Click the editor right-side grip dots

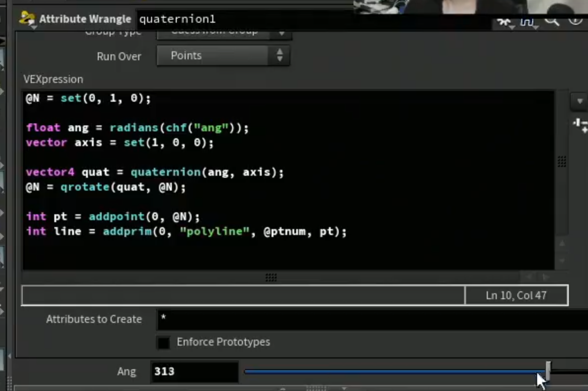(x=561, y=161)
